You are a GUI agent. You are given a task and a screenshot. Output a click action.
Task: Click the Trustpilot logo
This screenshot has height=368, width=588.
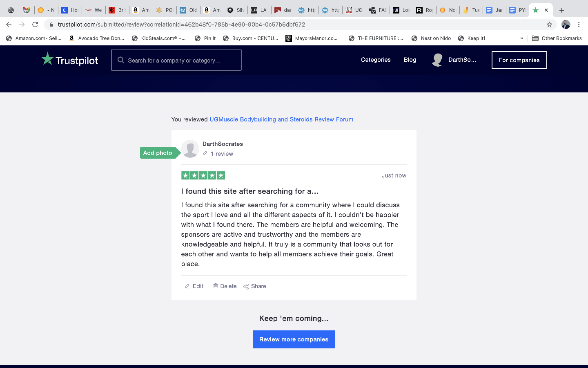(x=70, y=60)
